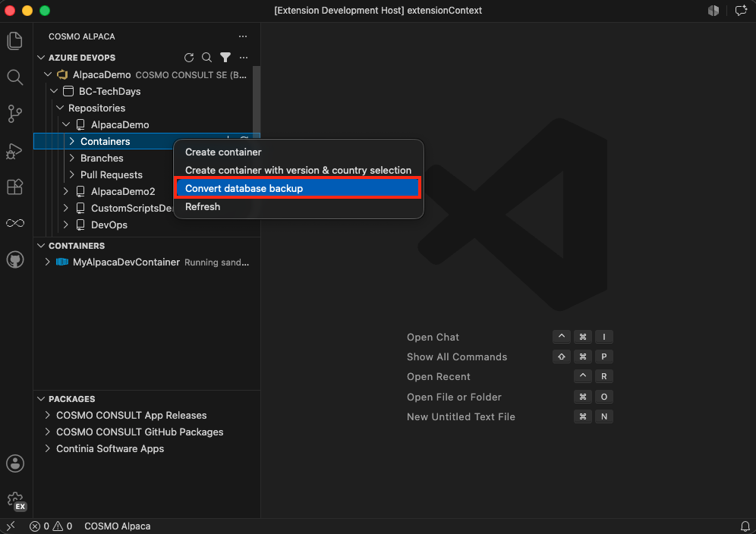
Task: Open the Accounts menu icon
Action: click(x=15, y=463)
